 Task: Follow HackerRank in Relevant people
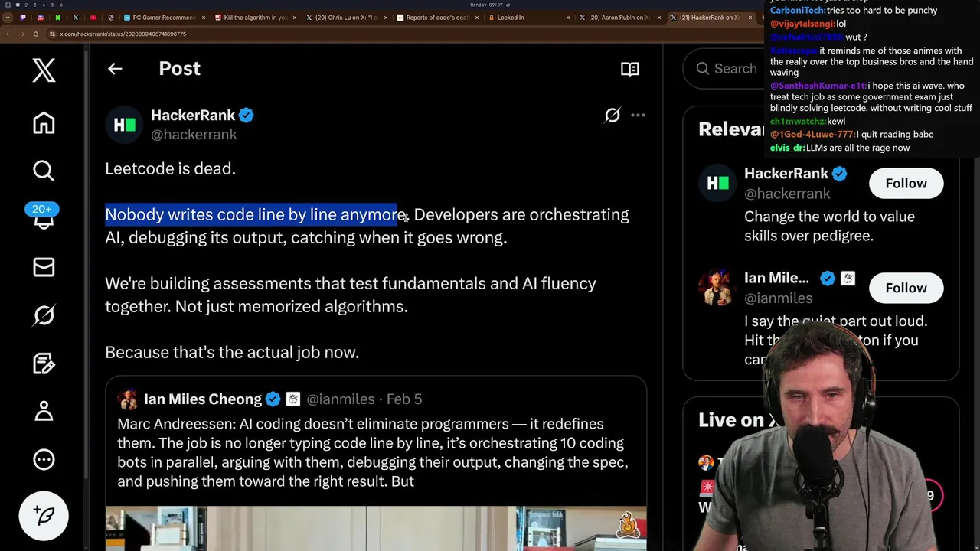(906, 183)
